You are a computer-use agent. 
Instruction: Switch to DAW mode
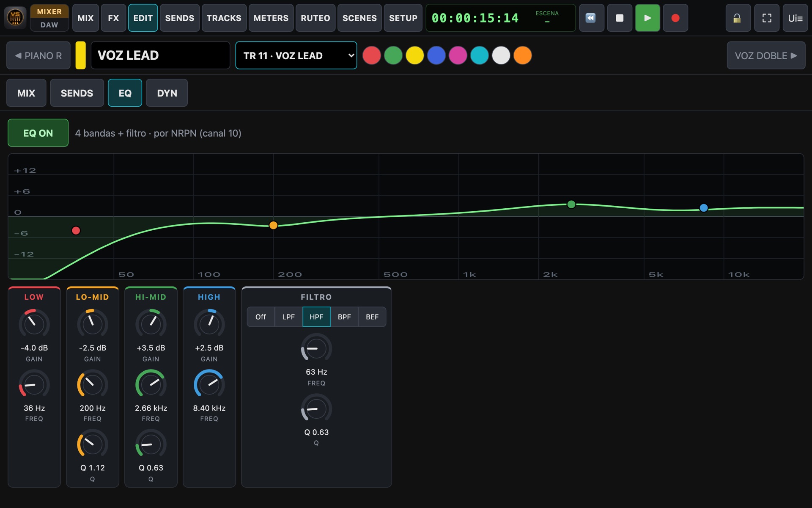[49, 25]
